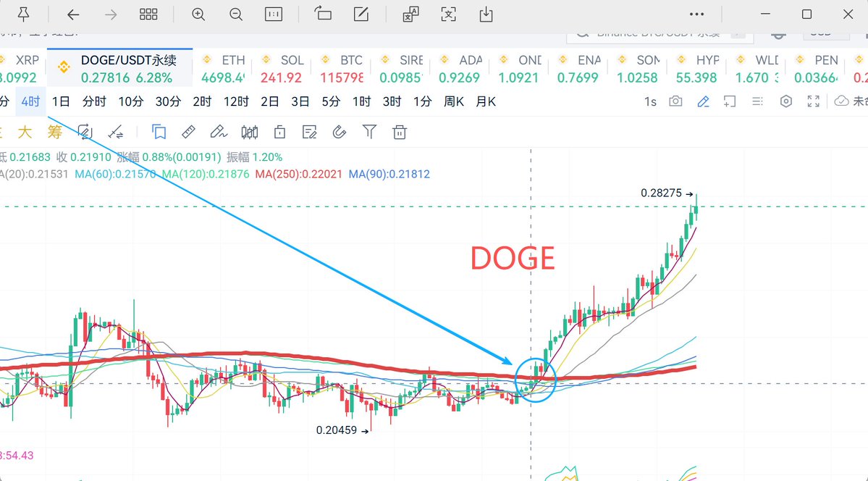Zoom out of the image
Image resolution: width=868 pixels, height=481 pixels.
tap(236, 14)
